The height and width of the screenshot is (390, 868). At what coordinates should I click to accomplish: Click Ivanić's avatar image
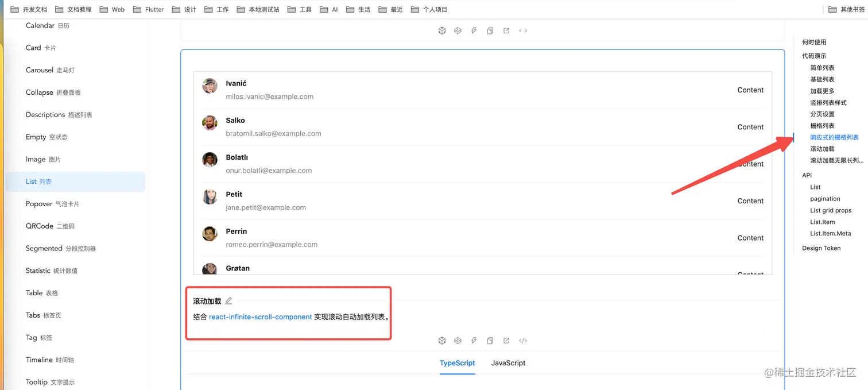coord(210,86)
